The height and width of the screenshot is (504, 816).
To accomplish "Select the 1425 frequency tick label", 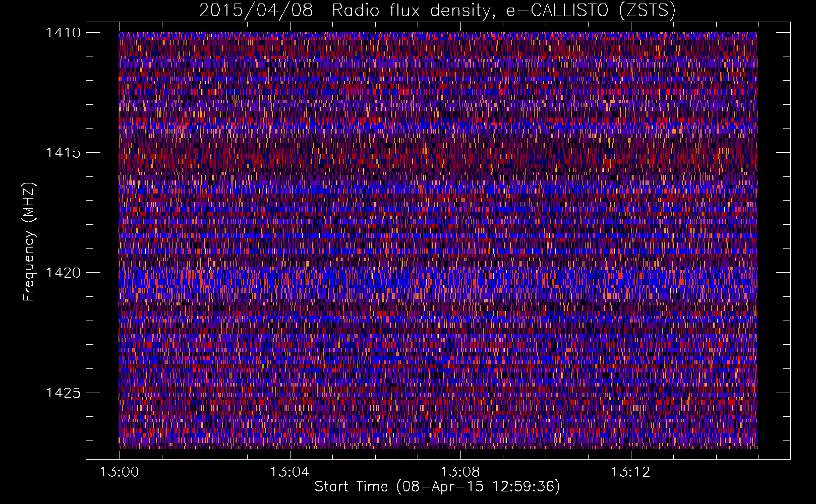I will (x=63, y=393).
